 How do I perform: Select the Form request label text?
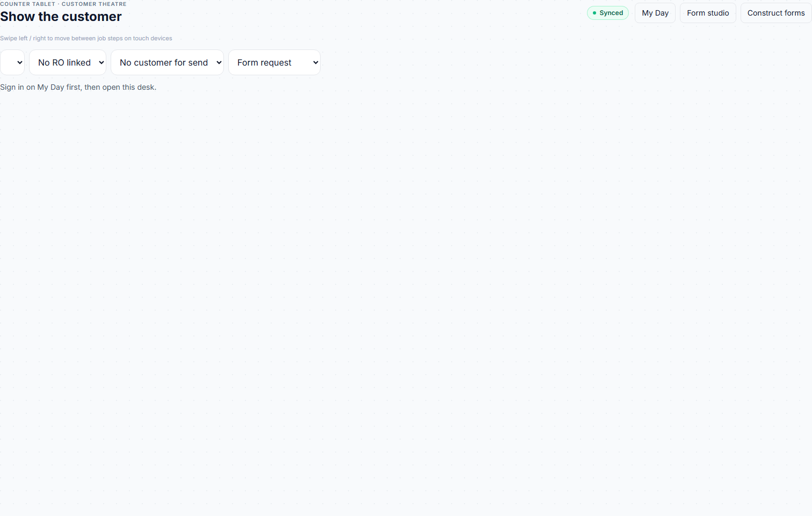(x=264, y=62)
